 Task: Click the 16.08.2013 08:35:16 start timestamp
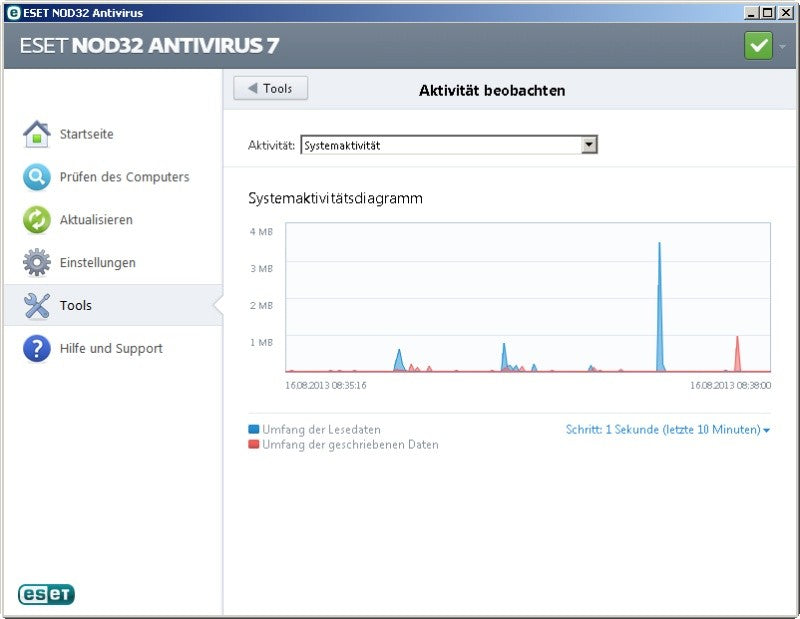point(326,385)
